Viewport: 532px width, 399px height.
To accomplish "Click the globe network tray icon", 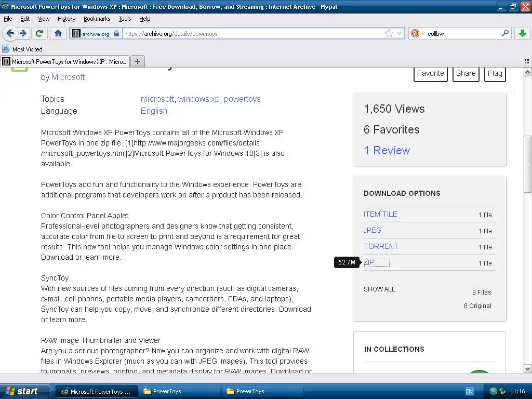I will (x=494, y=392).
